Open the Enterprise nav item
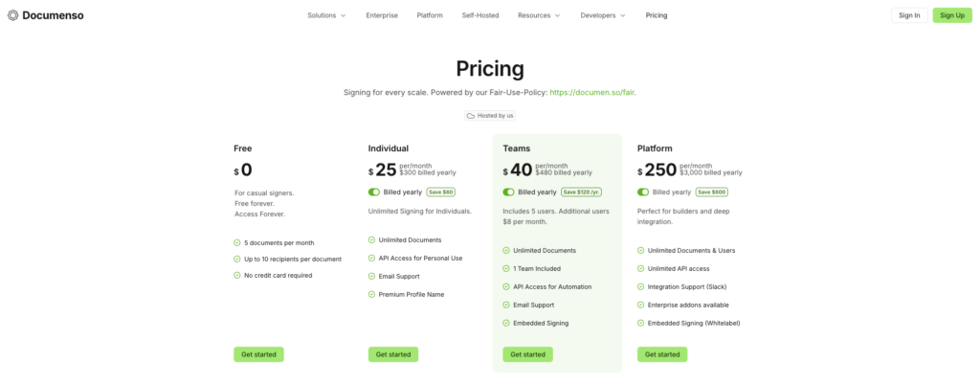Screen dimensions: 980x385 [x=382, y=15]
